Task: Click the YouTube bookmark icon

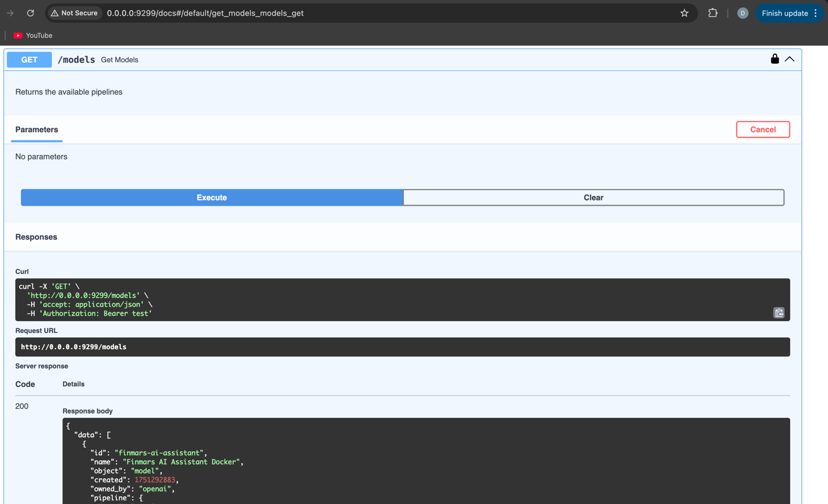Action: point(18,35)
